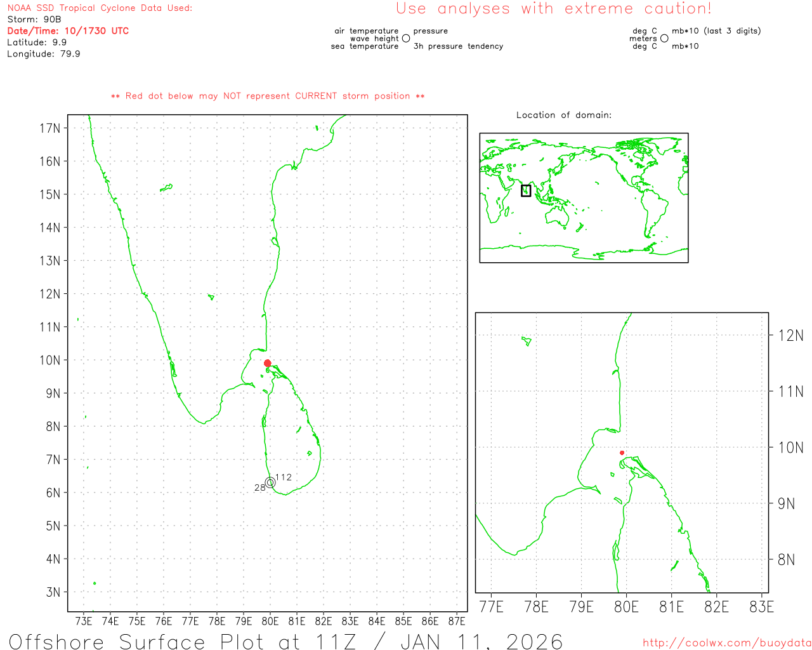Click the '112' pressure reading near buoy
812x650 pixels.
coord(284,477)
